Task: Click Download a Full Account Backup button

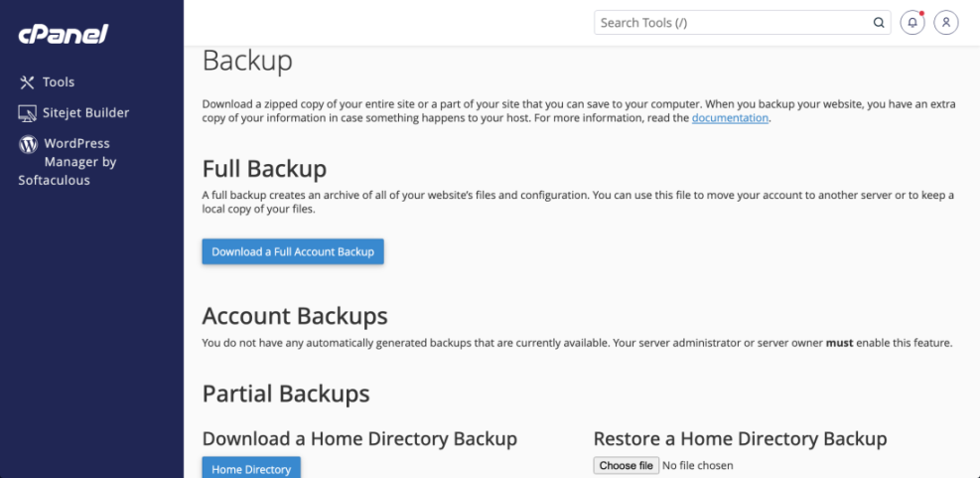Action: (x=293, y=251)
